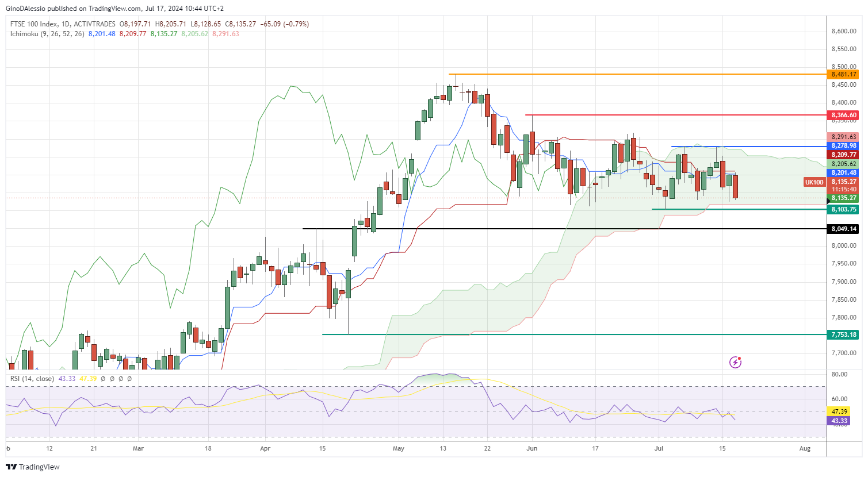Click the Jun label on time axis
The height and width of the screenshot is (477, 868).
coord(531,448)
